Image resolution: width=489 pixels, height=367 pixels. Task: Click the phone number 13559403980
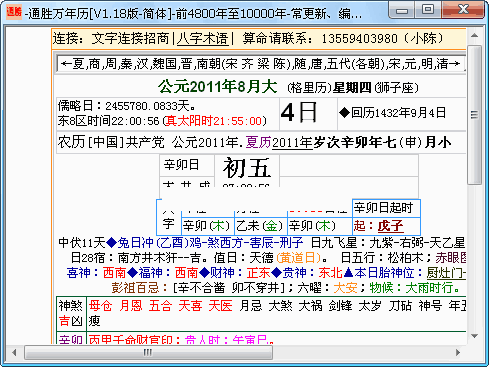(x=360, y=39)
